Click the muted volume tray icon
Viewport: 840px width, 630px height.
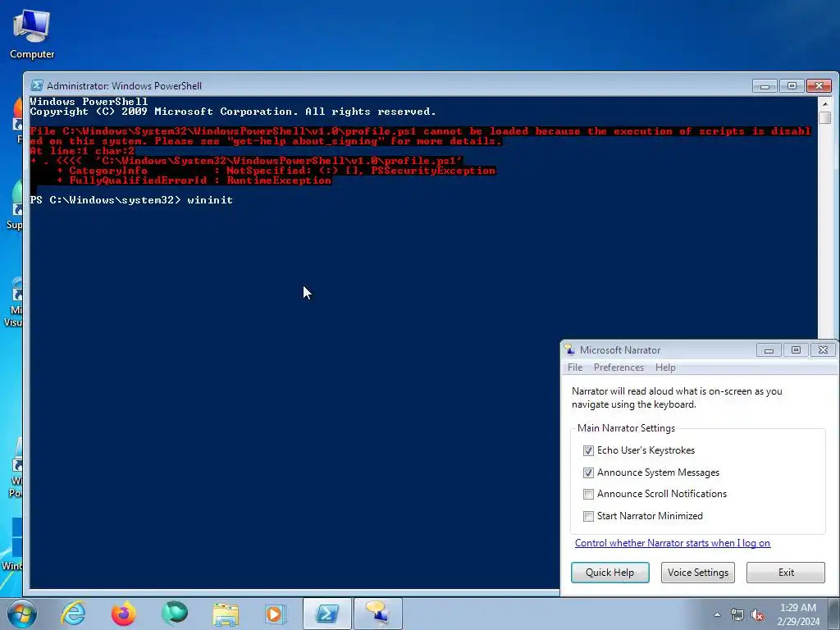(x=757, y=614)
